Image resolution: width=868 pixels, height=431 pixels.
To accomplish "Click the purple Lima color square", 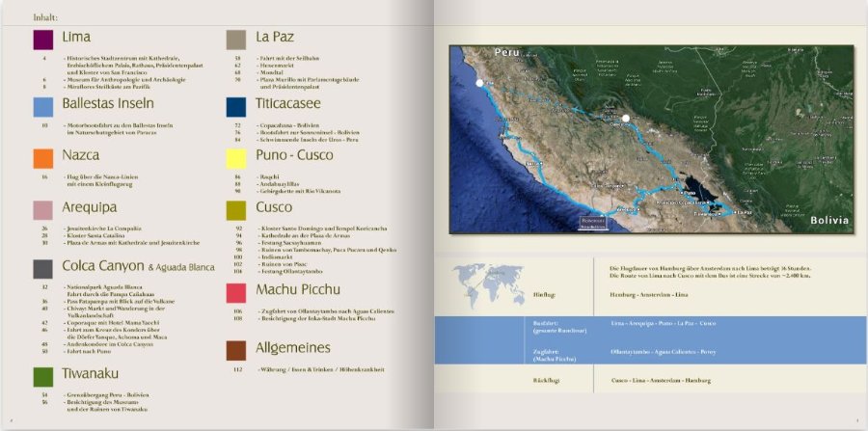I will pos(43,40).
